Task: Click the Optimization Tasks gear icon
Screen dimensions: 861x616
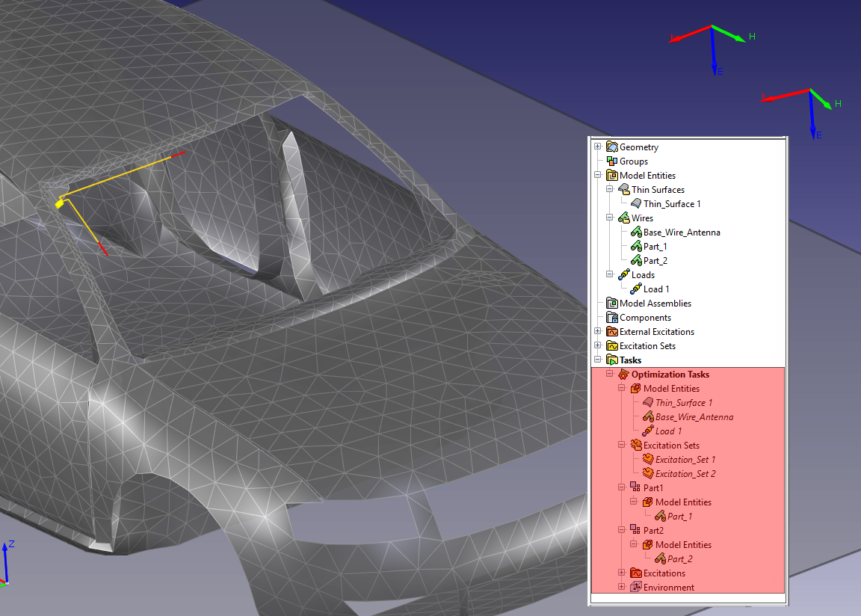Action: tap(624, 375)
